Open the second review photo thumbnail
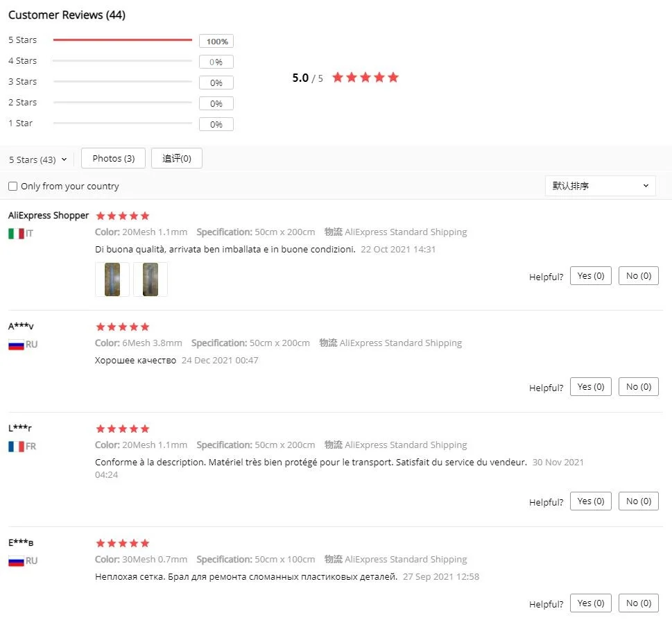Viewport: 672px width, 620px height. point(150,279)
